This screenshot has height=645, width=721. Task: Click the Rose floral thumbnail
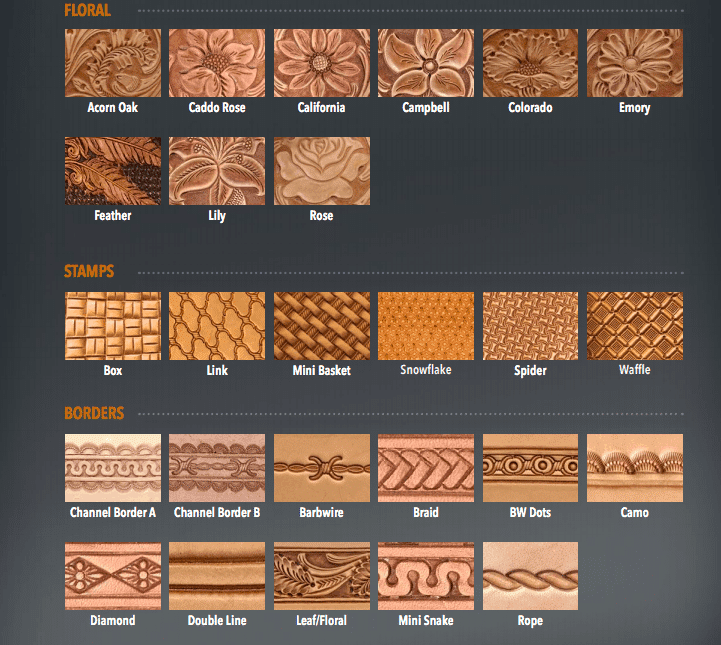point(322,171)
